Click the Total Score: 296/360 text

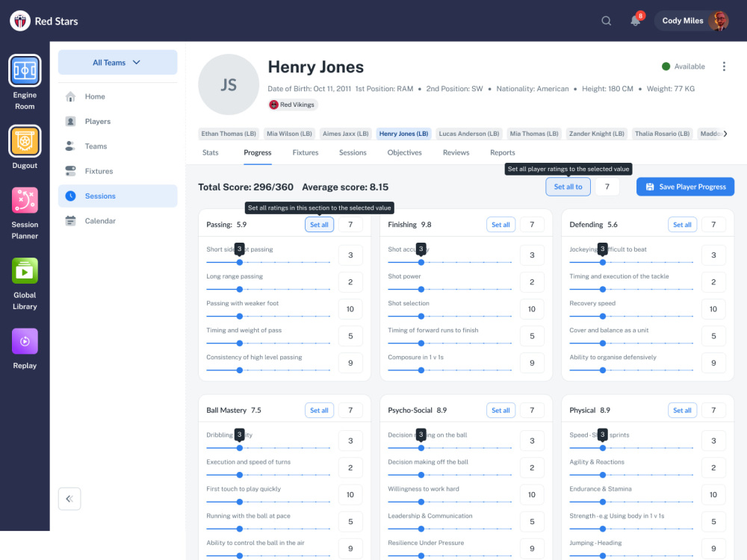[246, 187]
